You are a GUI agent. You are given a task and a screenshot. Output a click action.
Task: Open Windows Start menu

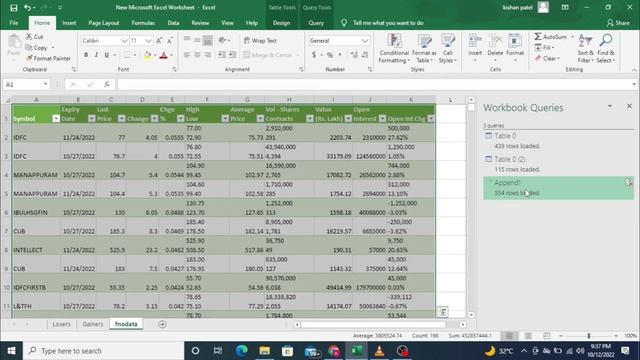pyautogui.click(x=11, y=351)
